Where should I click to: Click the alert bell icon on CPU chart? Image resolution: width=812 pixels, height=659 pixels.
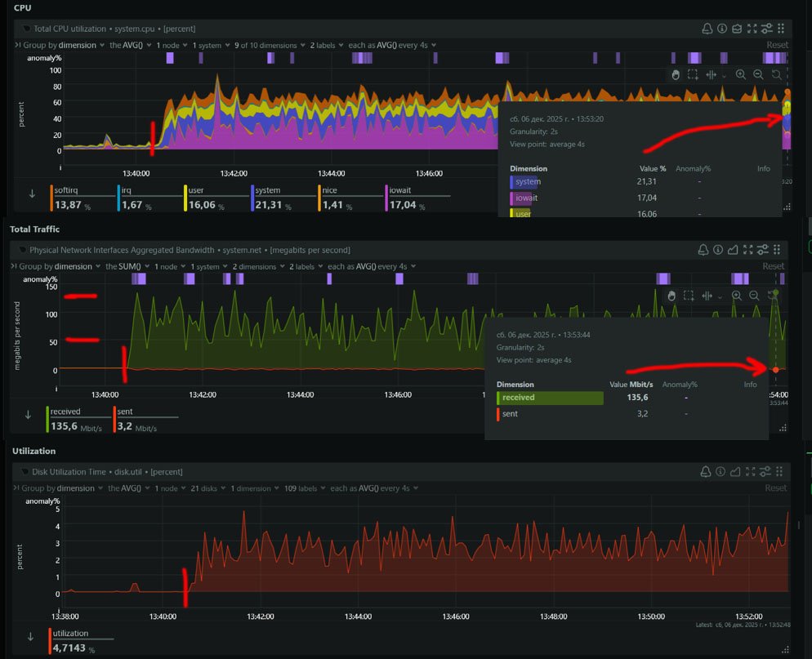click(707, 29)
